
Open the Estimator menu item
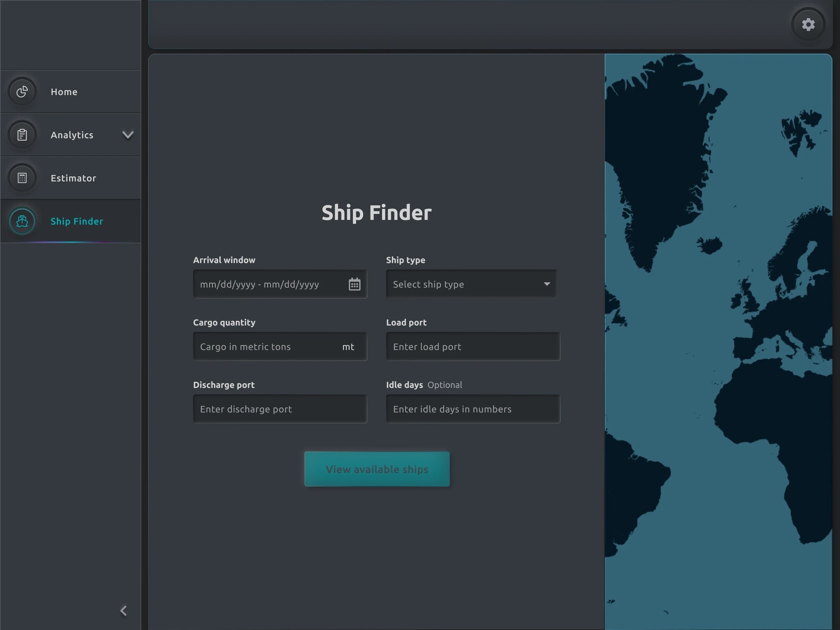73,178
